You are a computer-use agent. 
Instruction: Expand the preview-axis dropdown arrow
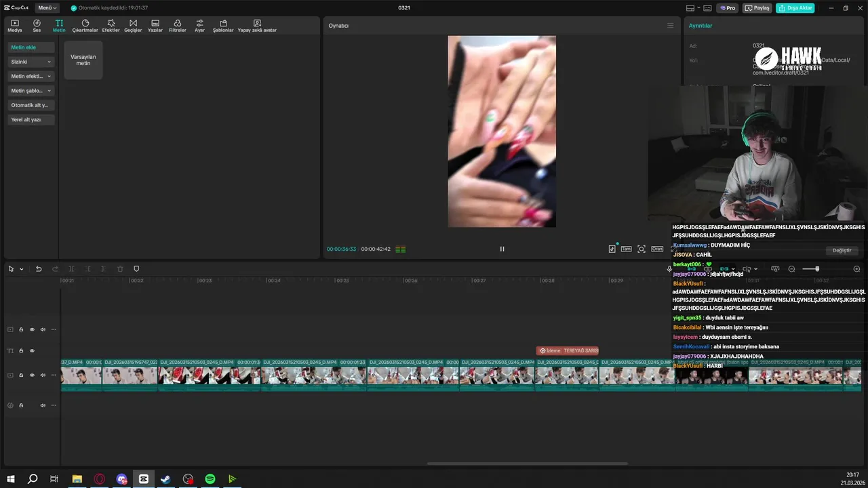pyautogui.click(x=755, y=269)
